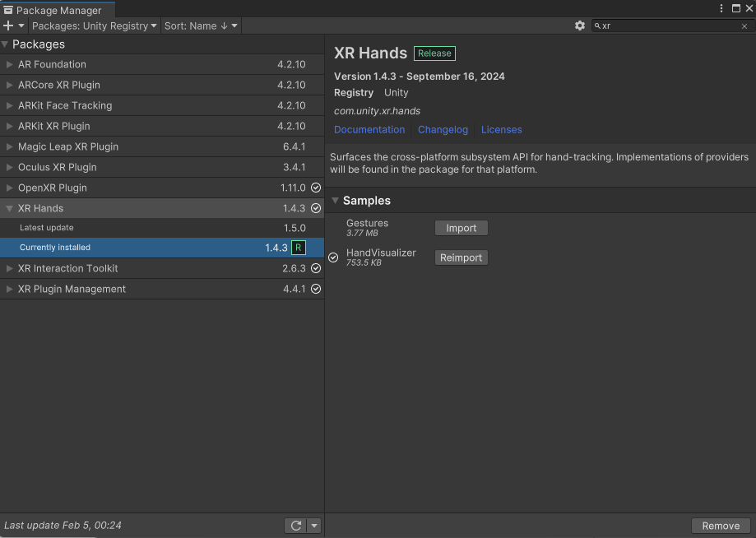Collapse the Samples section
Viewport: 756px width, 538px height.
coord(335,201)
